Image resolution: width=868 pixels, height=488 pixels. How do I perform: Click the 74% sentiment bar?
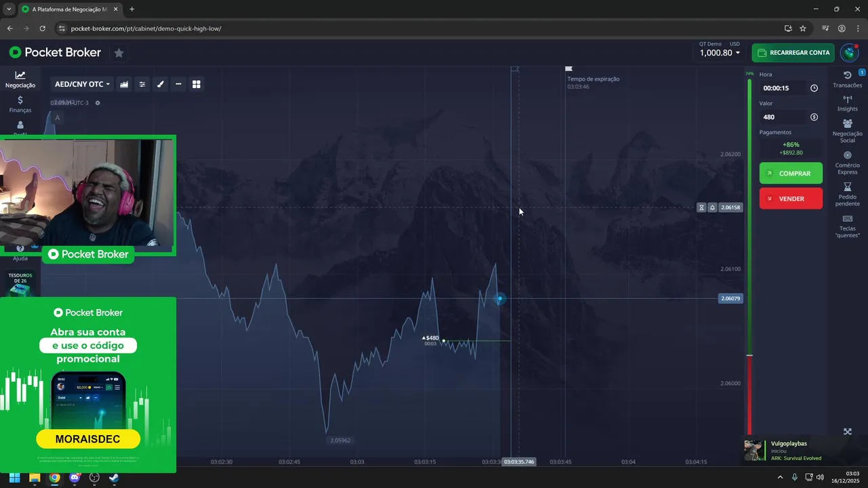[x=749, y=258]
